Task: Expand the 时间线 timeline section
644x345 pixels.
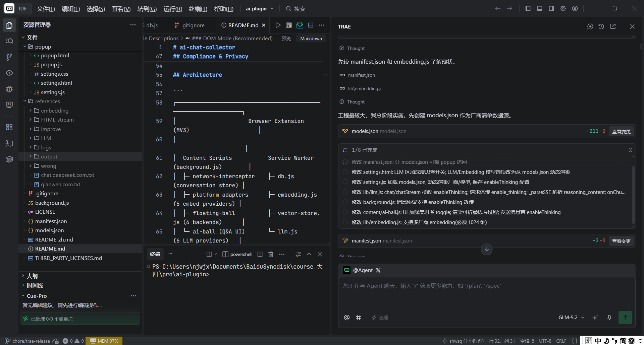Action: pyautogui.click(x=23, y=285)
